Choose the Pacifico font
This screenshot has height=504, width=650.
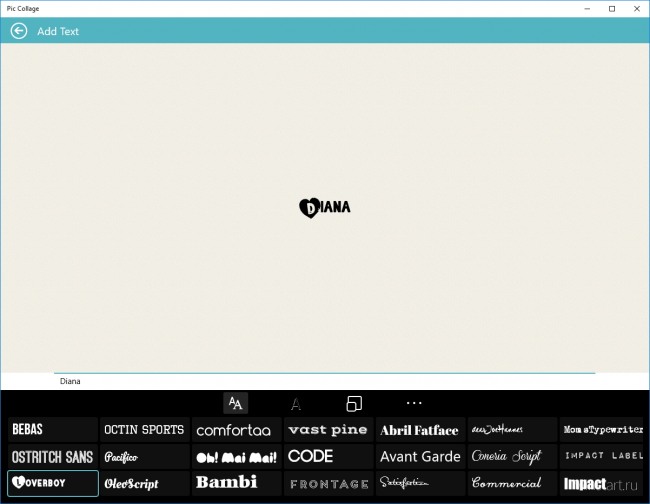(x=145, y=457)
